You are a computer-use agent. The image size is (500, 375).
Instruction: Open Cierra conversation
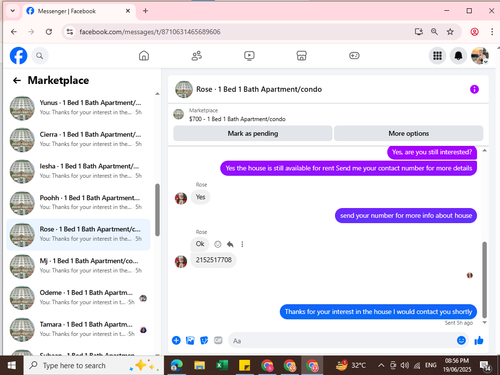tap(79, 139)
